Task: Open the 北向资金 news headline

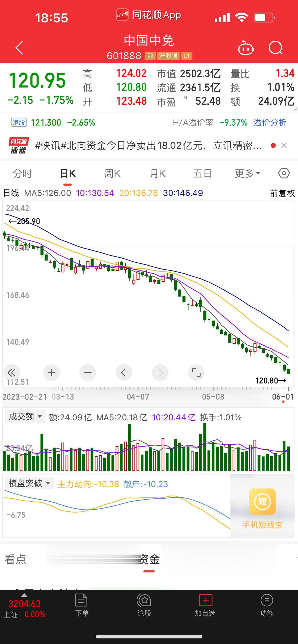Action: point(149,146)
